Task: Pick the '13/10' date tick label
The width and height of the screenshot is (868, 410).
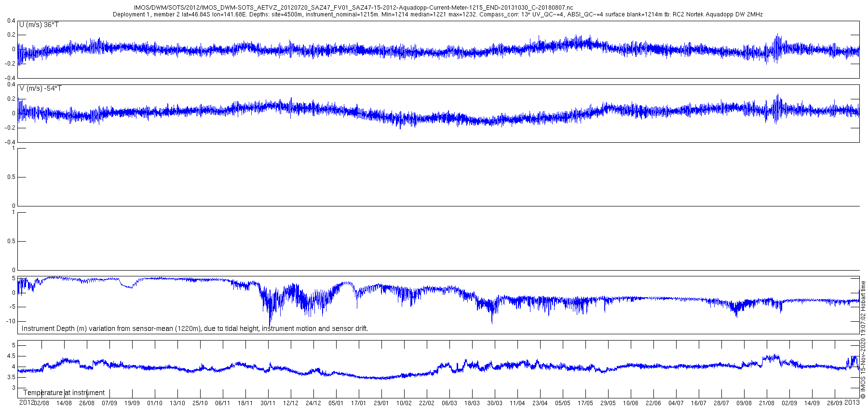Action: pos(177,403)
